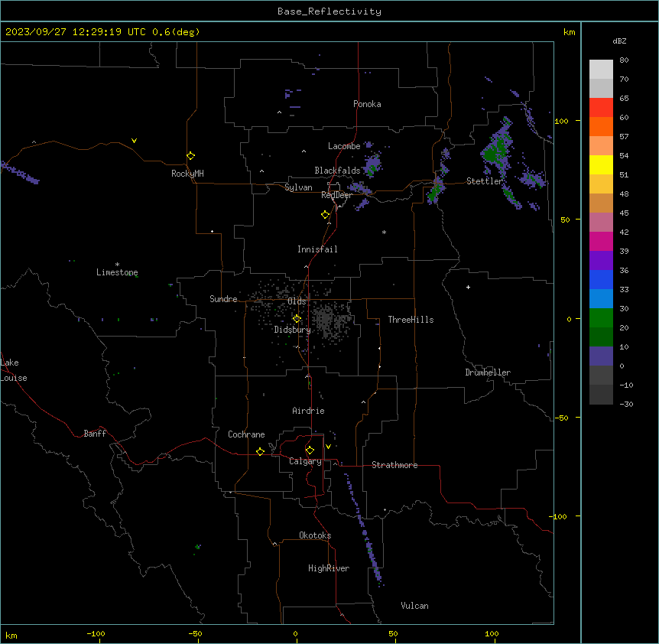
Task: Select the yellow diamond marker south of RedDeer
Action: [326, 215]
